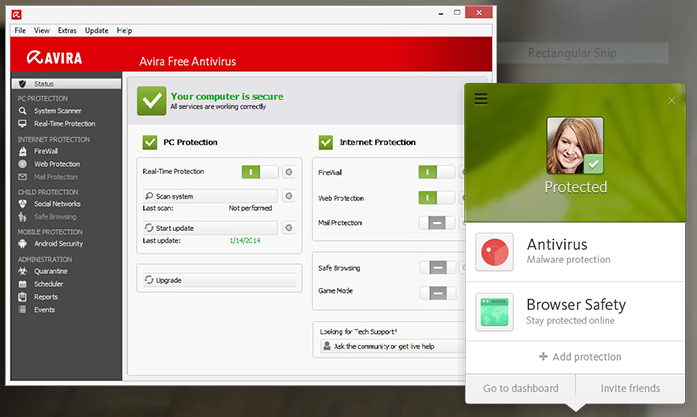Click the Real-Time Protection monitor icon
The image size is (697, 417).
coord(23,124)
